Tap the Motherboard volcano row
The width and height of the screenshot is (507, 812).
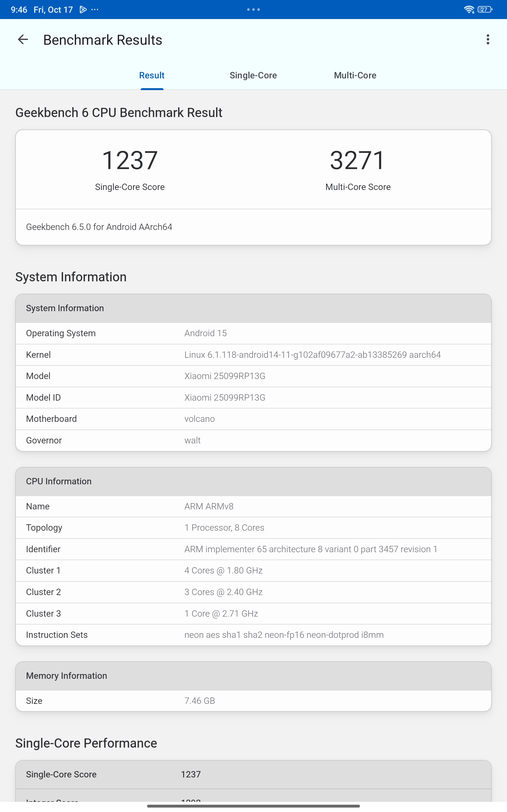click(253, 419)
